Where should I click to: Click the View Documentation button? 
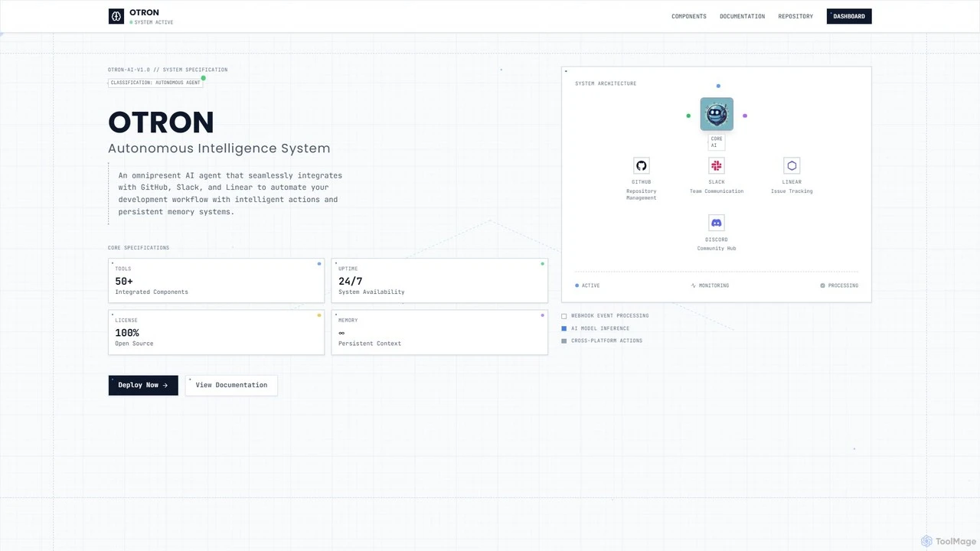coord(231,385)
